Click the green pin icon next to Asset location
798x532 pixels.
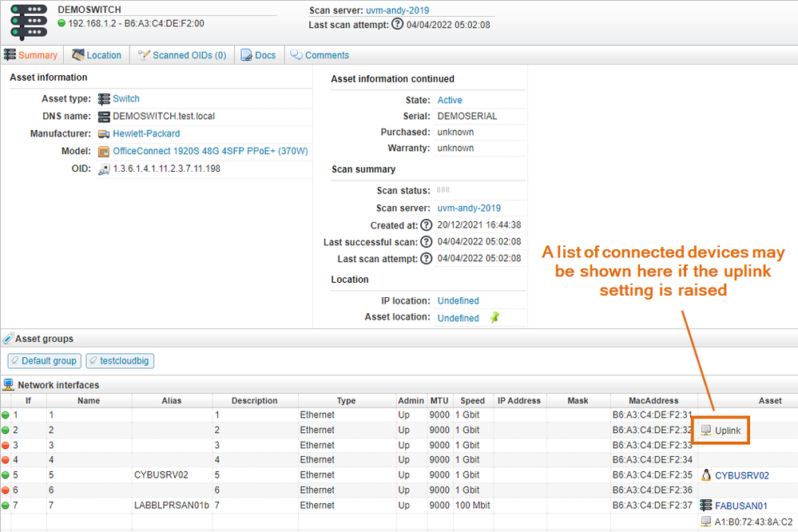(x=494, y=318)
